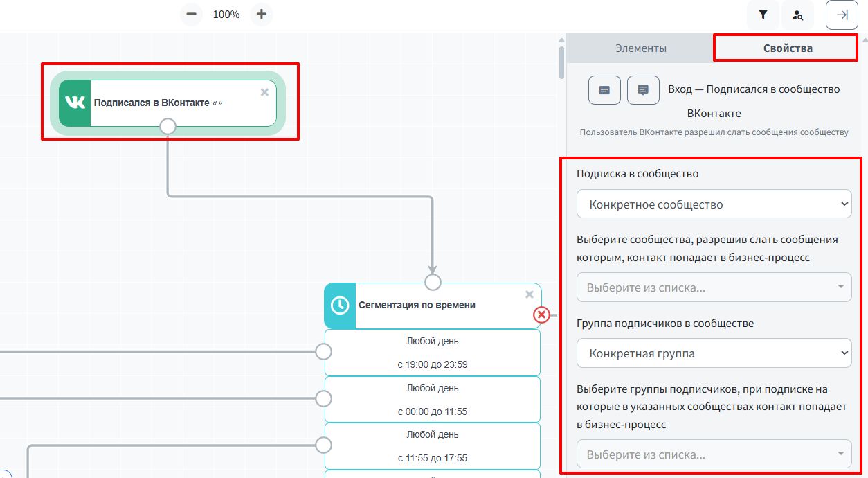Click the connector of the 11:55–17:55 segment
868x478 pixels.
(323, 445)
